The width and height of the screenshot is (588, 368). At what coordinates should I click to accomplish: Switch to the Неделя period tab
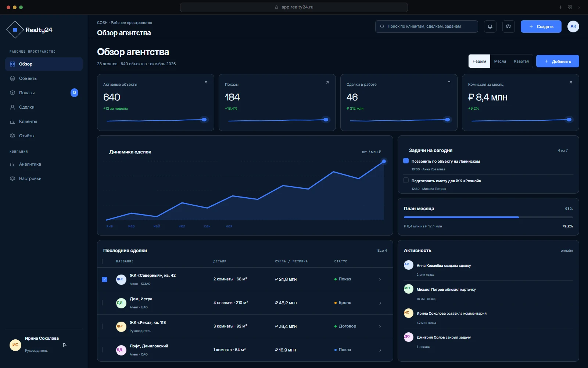point(479,61)
